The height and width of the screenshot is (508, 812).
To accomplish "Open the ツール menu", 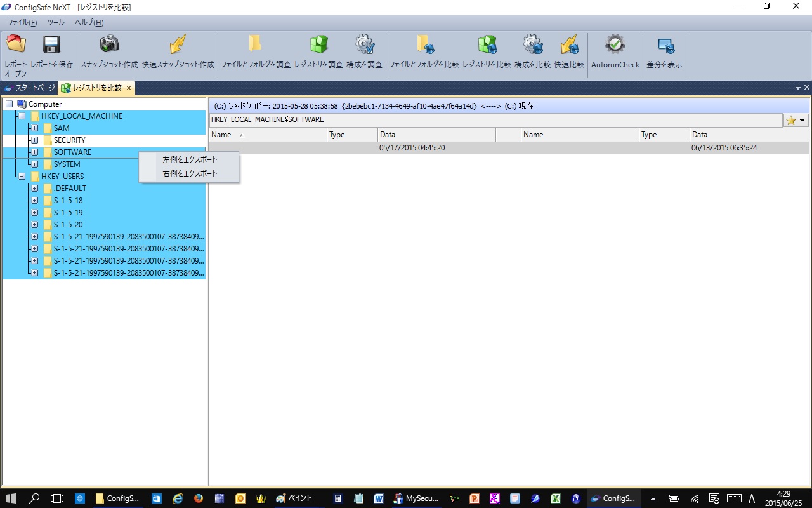I will 56,23.
